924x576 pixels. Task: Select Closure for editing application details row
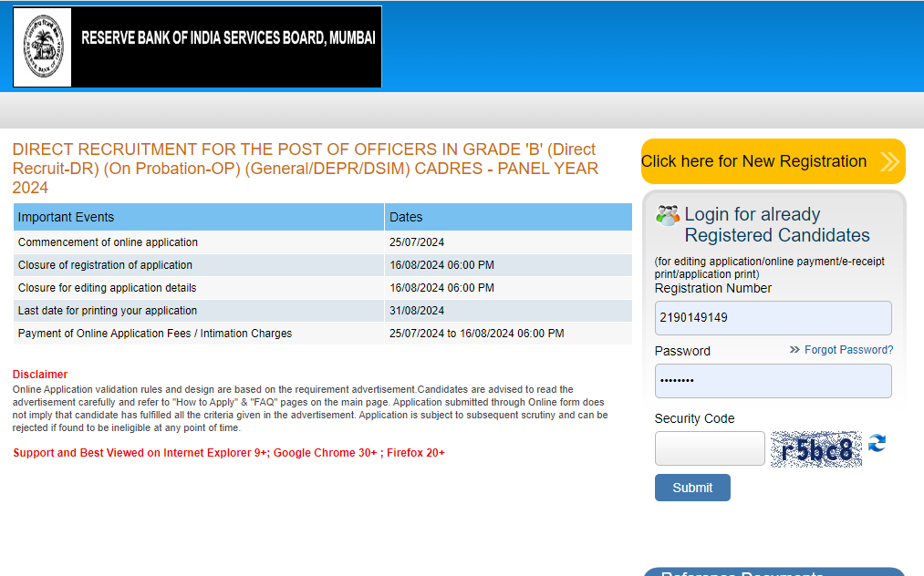322,288
